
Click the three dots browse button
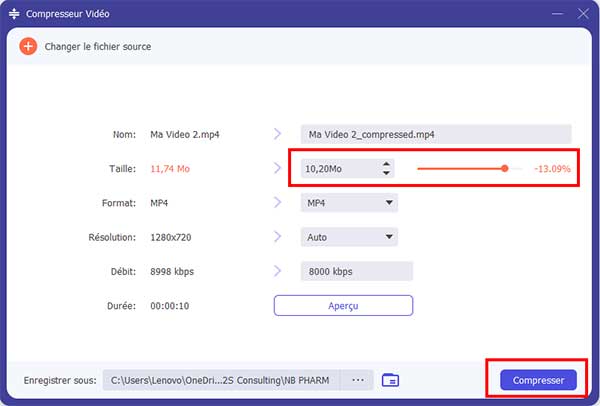tap(358, 380)
